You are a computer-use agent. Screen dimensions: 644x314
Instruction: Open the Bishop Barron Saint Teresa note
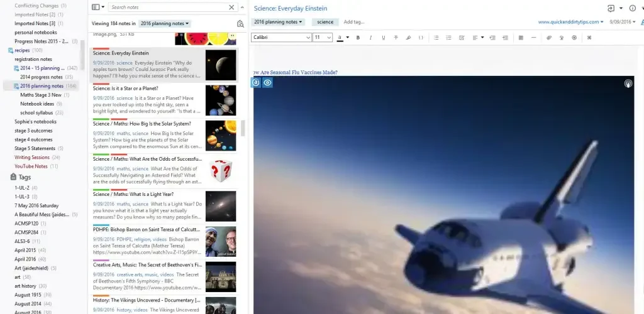point(163,241)
